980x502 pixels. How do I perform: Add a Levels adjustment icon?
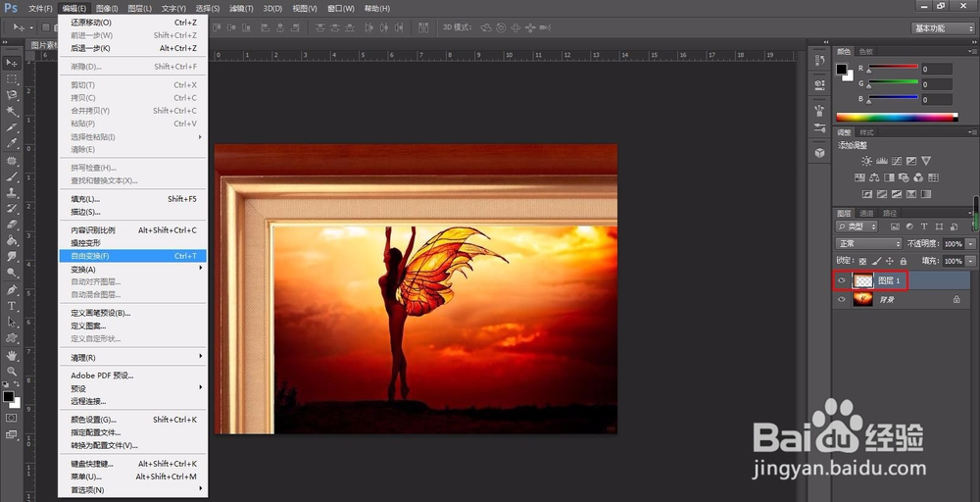tap(881, 161)
